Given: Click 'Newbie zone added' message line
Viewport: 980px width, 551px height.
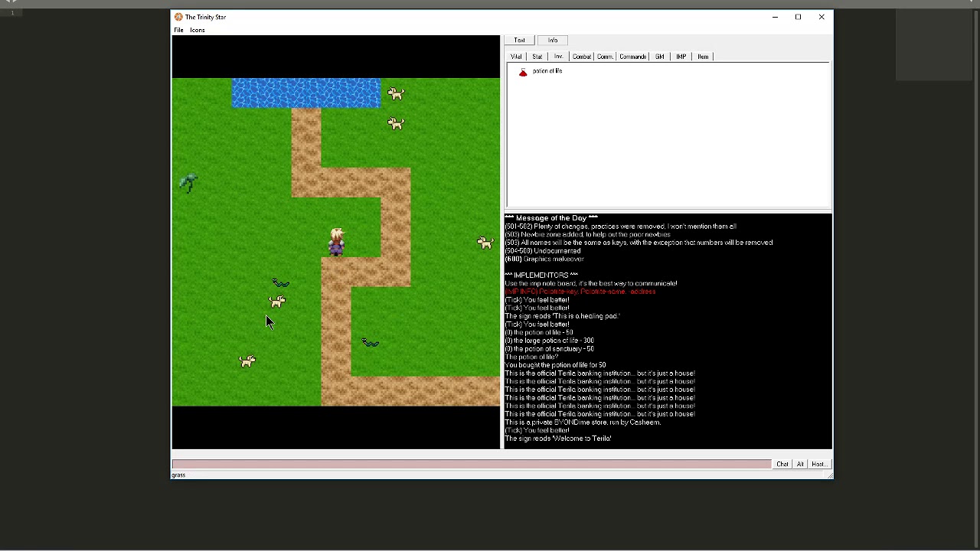Looking at the screenshot, I should [x=588, y=234].
